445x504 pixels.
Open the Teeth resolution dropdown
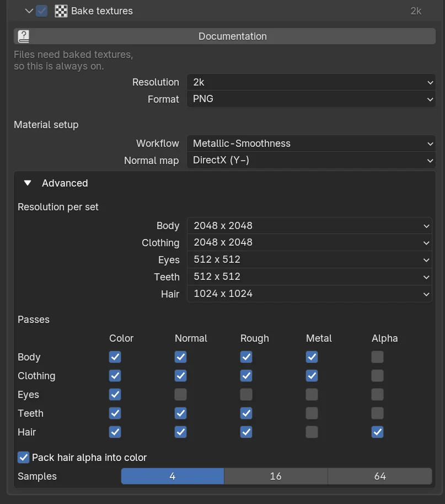pyautogui.click(x=309, y=277)
